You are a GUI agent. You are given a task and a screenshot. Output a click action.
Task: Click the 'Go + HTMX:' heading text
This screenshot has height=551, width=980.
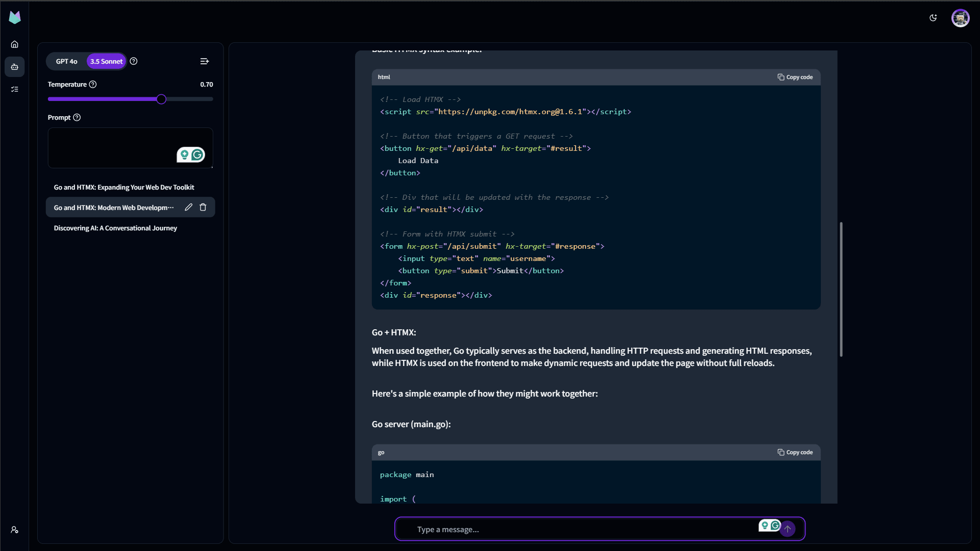click(x=394, y=333)
